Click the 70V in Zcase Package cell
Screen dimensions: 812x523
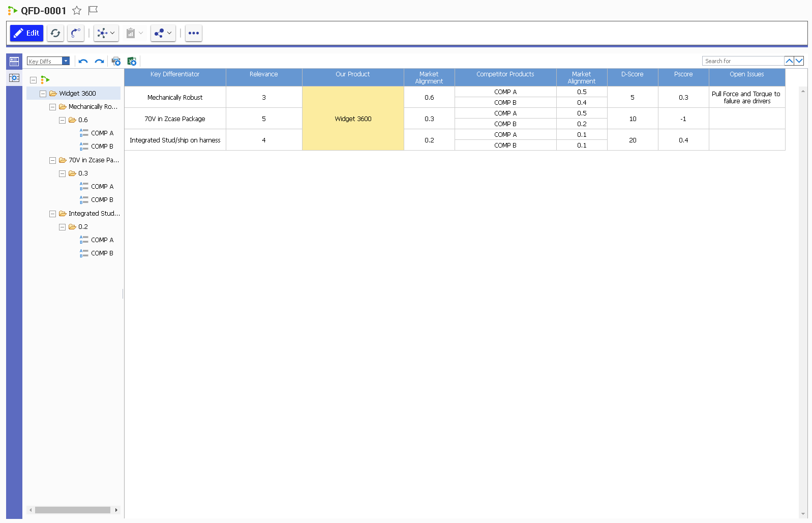point(175,119)
